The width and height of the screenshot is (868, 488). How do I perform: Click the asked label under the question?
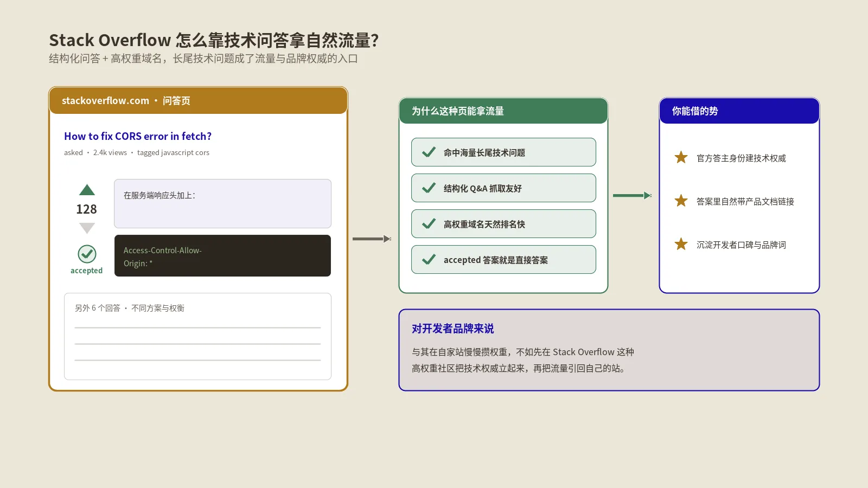coord(73,153)
